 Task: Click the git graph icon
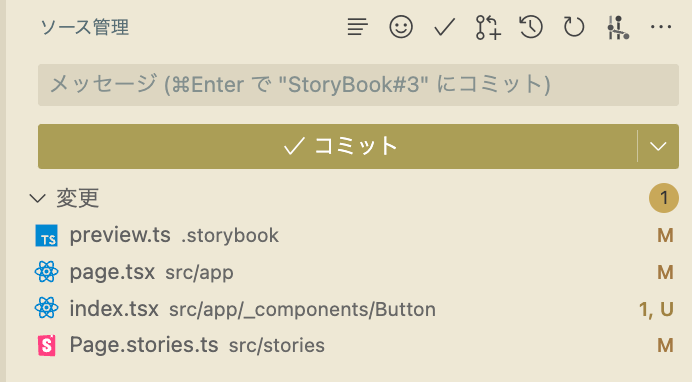coord(617,27)
